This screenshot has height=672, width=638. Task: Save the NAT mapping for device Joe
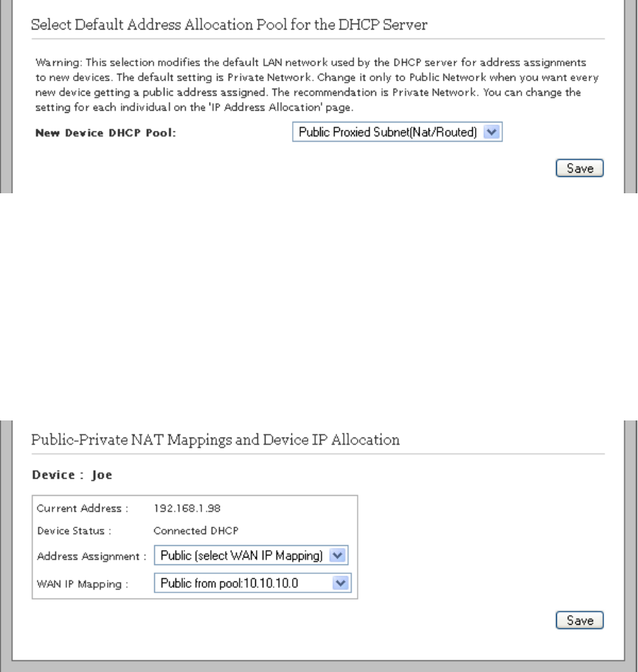579,620
